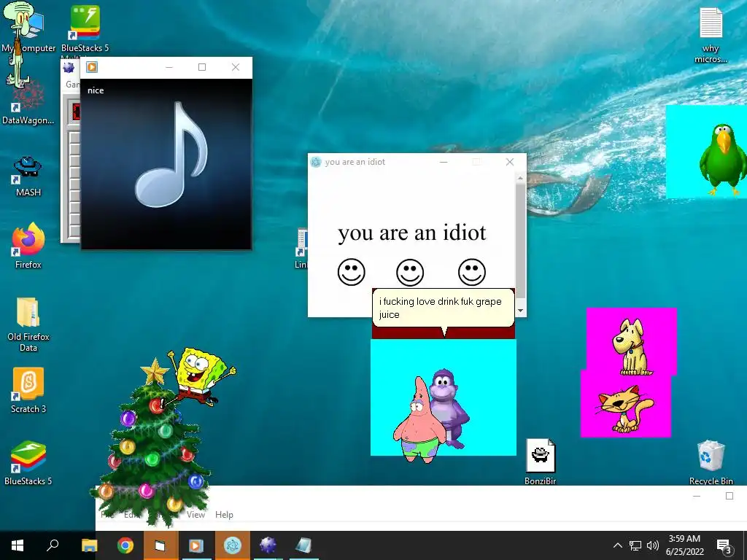Viewport: 747px width, 560px height.
Task: Open the clock showing 3:59 AM
Action: [684, 545]
